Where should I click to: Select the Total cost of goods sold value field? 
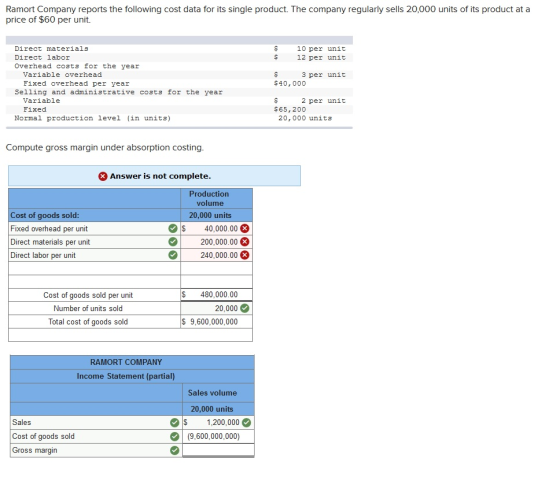[x=216, y=321]
